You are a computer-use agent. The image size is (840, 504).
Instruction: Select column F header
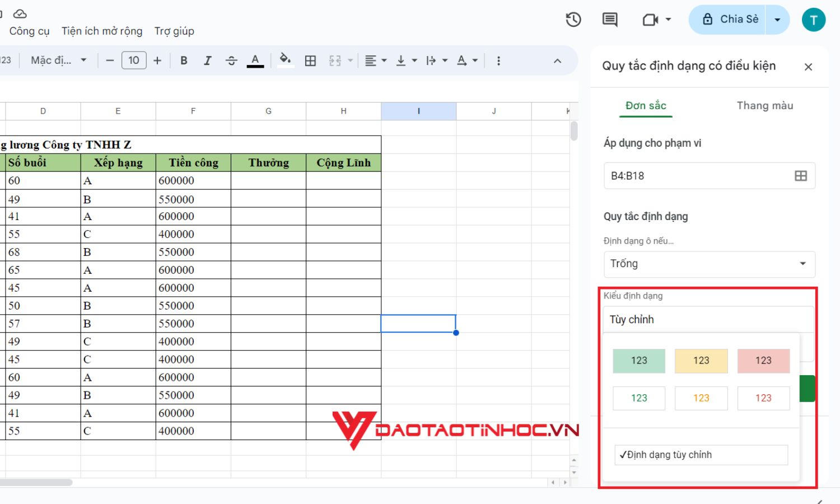pos(193,111)
